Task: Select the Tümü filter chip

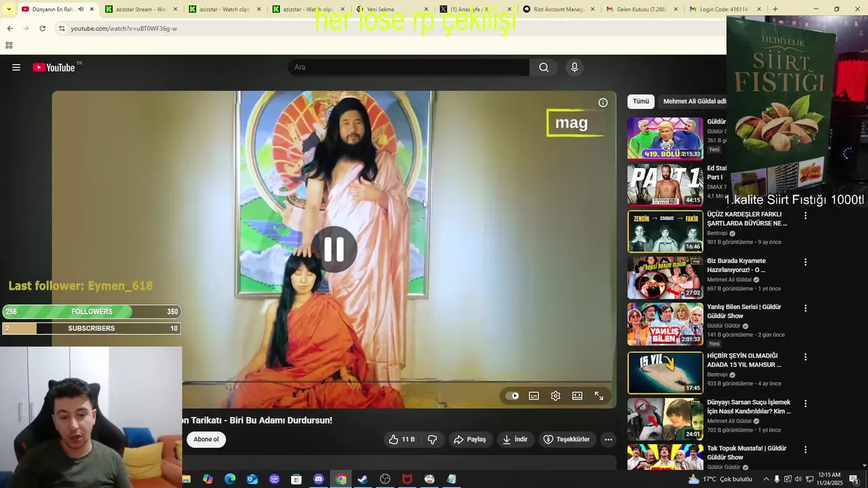Action: coord(641,101)
